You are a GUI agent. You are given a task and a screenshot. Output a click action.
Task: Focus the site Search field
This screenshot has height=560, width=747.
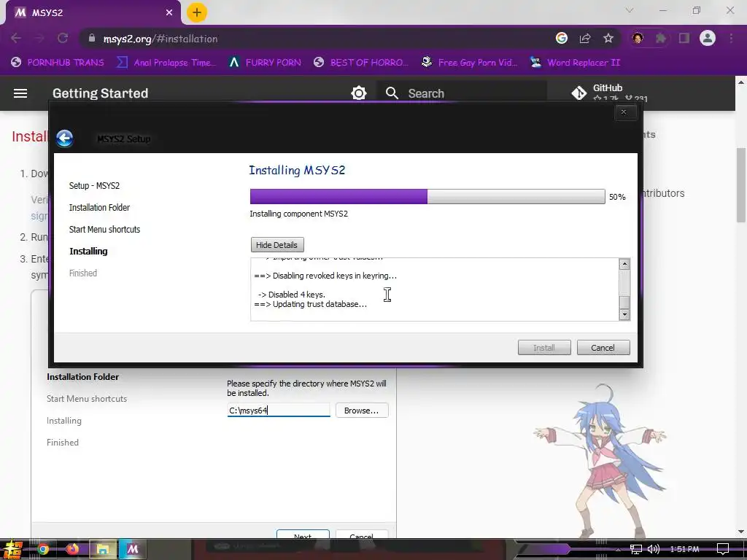462,93
